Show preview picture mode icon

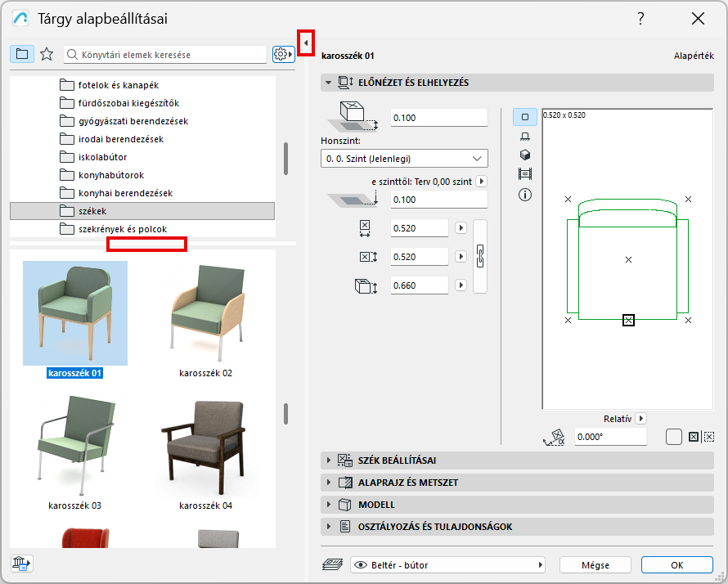(x=525, y=174)
